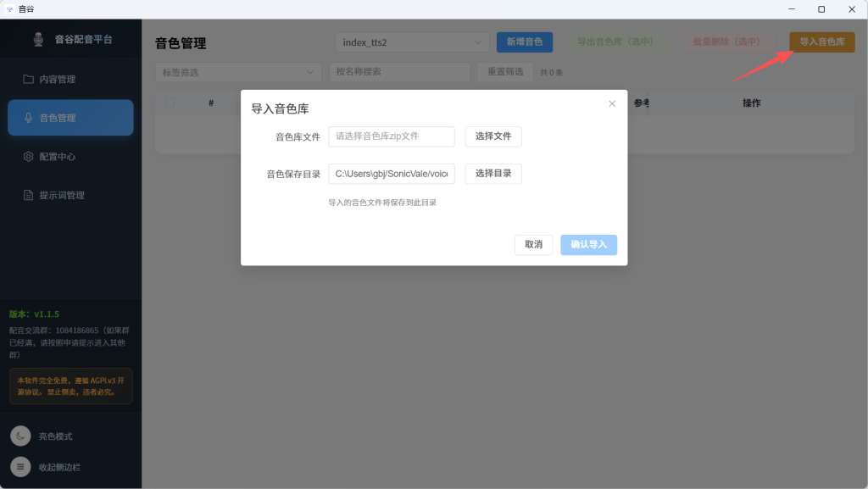This screenshot has height=489, width=868.
Task: Minimize the 音谷 window
Action: [x=792, y=8]
